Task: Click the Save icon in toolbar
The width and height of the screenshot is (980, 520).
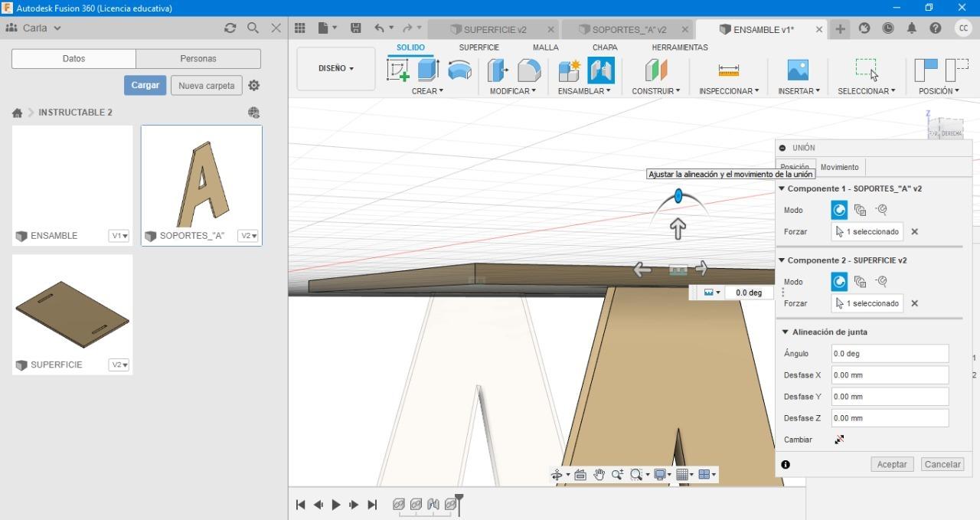Action: tap(355, 28)
